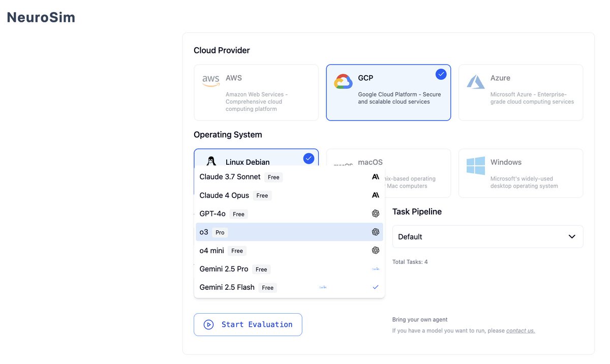Image resolution: width=610 pixels, height=364 pixels.
Task: Click the Windows logo icon
Action: [476, 166]
